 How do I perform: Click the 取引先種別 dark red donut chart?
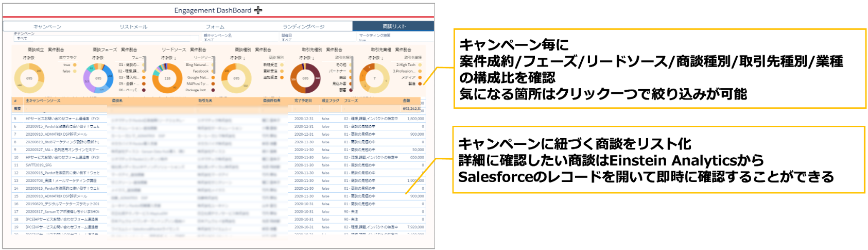(305, 78)
